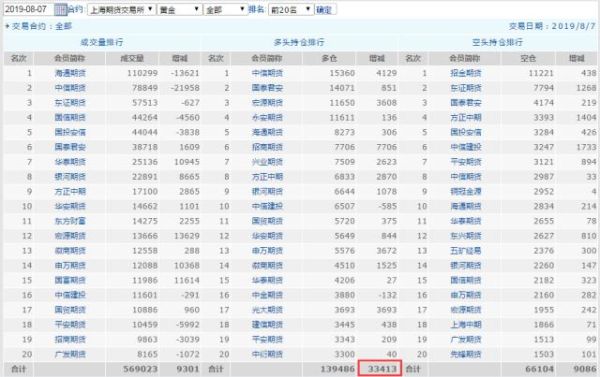Open 华泰期货 in the 成交量排行 table
This screenshot has height=377, width=600.
70,162
